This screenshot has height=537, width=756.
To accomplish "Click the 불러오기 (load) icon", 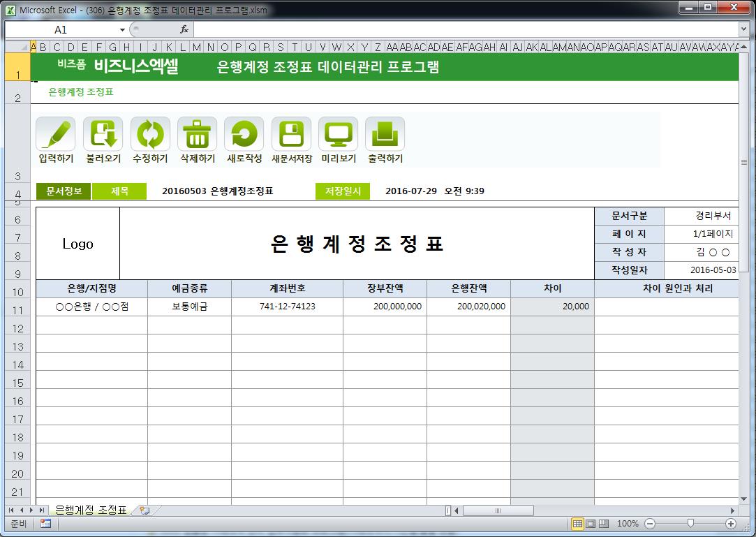I will [x=103, y=134].
